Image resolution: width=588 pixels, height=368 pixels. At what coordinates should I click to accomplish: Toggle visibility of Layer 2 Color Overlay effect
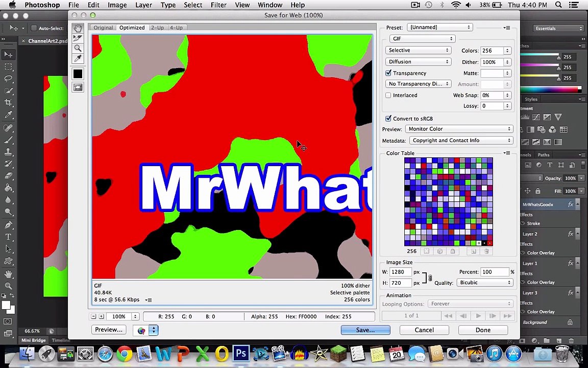(x=523, y=252)
